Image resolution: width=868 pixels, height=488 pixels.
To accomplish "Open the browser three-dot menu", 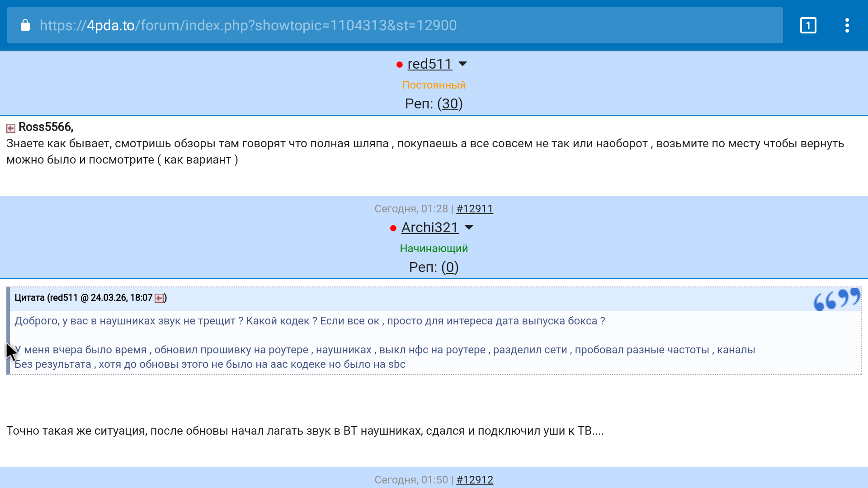I will coord(847,25).
